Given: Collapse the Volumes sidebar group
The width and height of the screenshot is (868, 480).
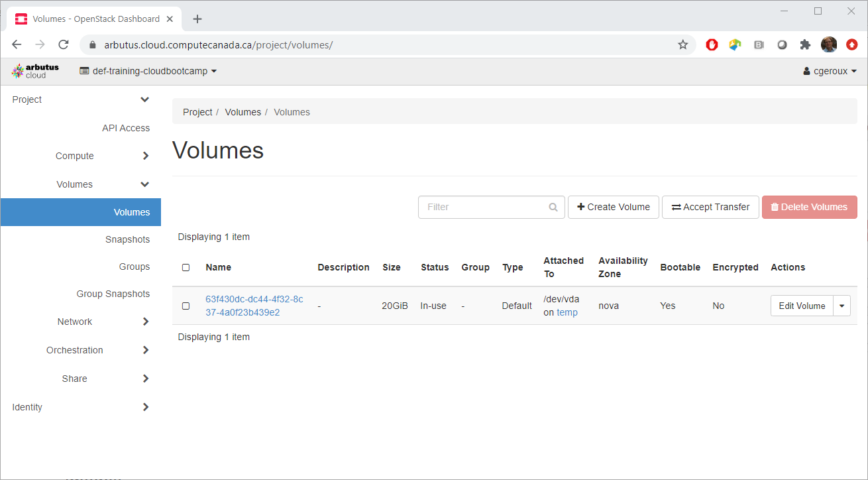Looking at the screenshot, I should (x=80, y=184).
